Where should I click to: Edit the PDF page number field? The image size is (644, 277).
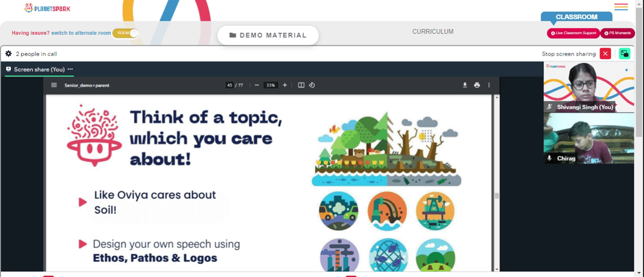[230, 85]
